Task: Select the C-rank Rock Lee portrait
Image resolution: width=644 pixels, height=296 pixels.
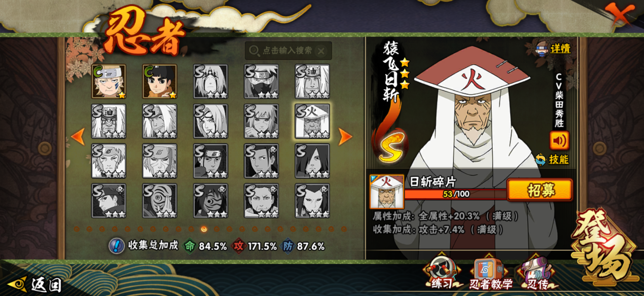Action: click(159, 81)
